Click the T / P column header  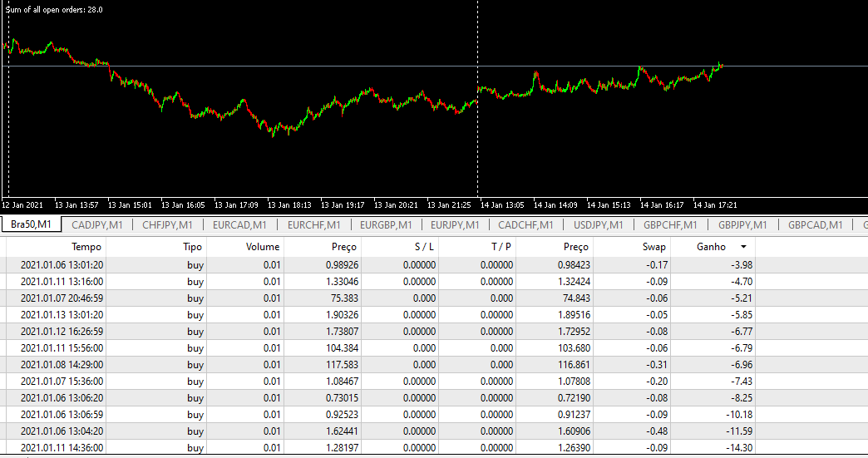coord(477,247)
